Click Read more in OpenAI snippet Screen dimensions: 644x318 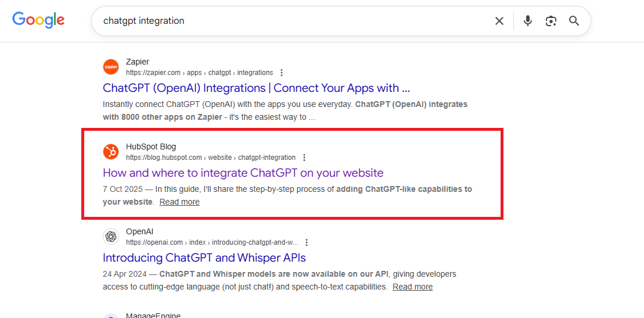(412, 287)
